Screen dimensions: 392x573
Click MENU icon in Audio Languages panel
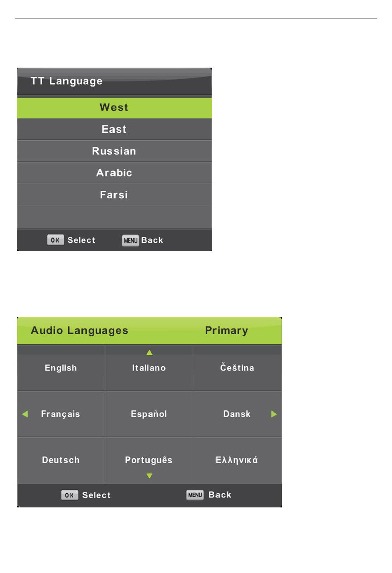195,495
